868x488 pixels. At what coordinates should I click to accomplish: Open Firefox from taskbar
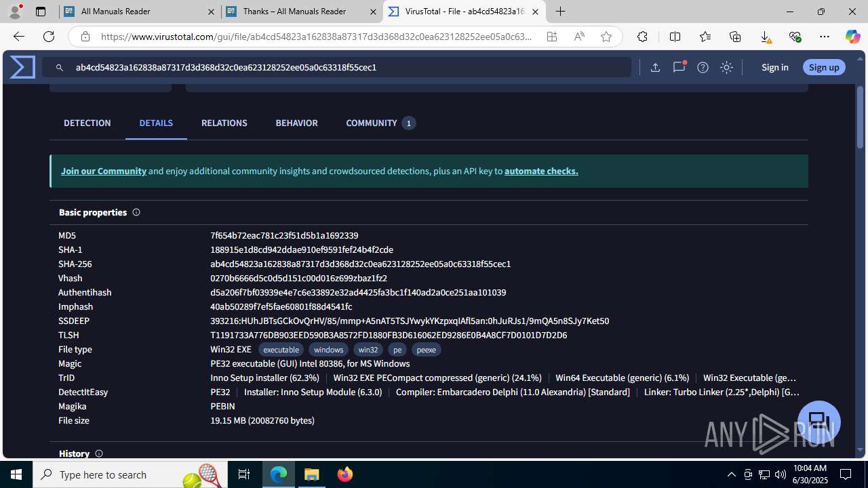click(344, 474)
